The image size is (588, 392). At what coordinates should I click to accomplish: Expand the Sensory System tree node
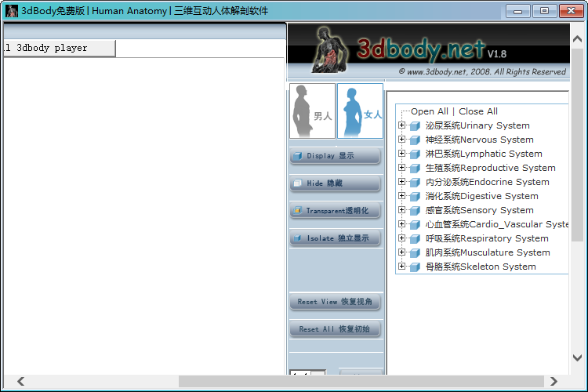click(x=401, y=210)
